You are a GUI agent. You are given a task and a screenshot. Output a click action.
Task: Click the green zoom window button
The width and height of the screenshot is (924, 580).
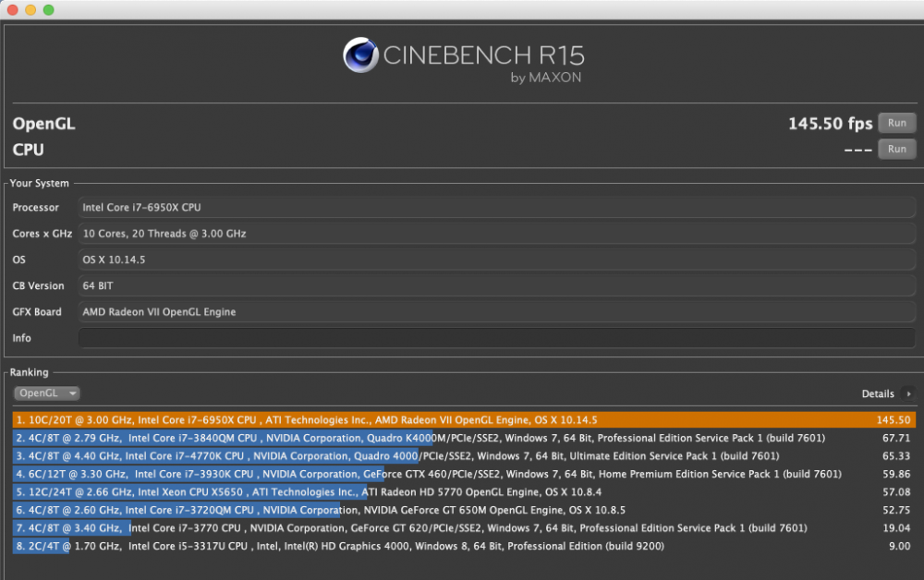click(49, 9)
